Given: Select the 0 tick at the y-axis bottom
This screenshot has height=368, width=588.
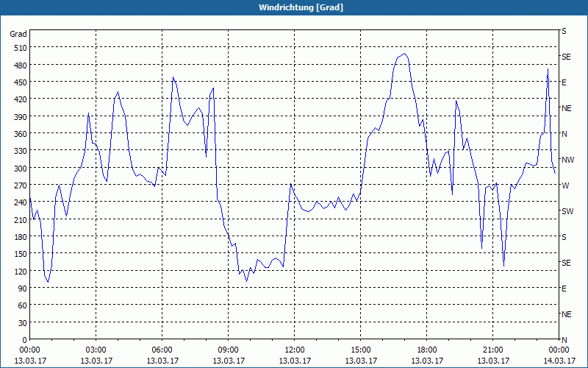Looking at the screenshot, I should coord(23,339).
